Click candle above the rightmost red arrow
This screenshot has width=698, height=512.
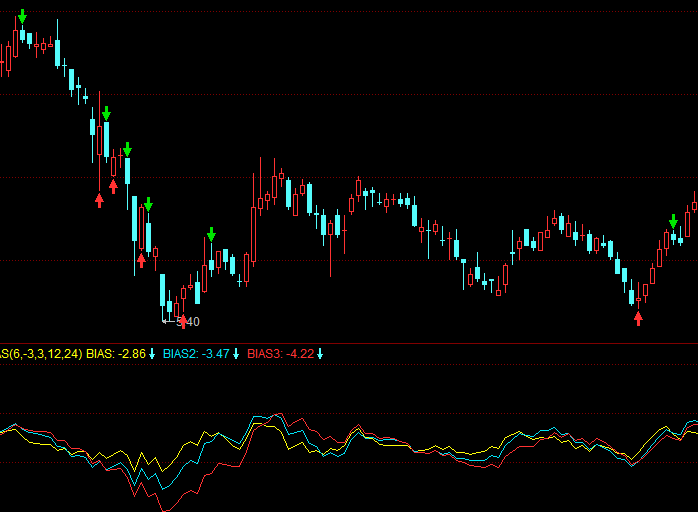[638, 298]
